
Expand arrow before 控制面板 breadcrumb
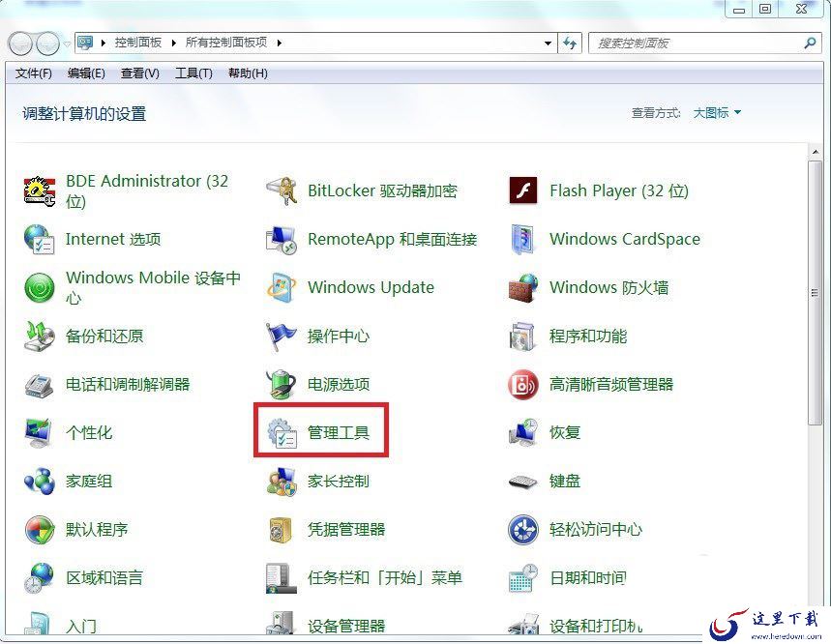(x=104, y=43)
